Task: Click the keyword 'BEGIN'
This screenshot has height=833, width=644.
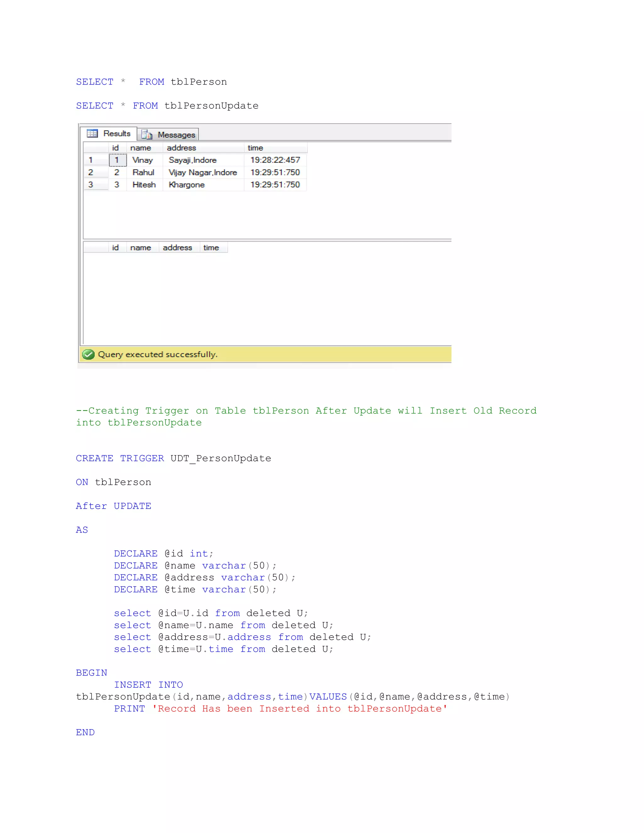Action: coord(92,673)
